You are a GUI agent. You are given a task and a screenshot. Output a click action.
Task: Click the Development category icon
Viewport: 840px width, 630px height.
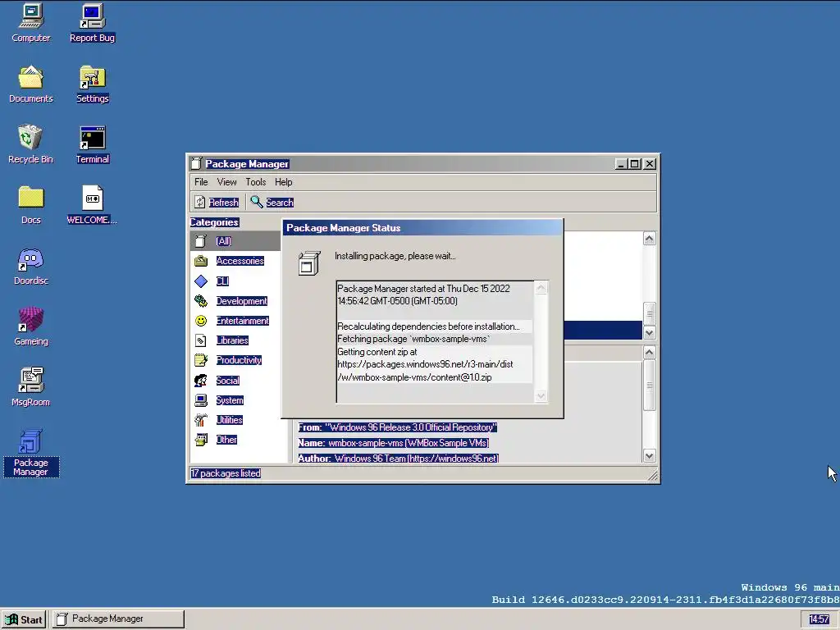(201, 301)
